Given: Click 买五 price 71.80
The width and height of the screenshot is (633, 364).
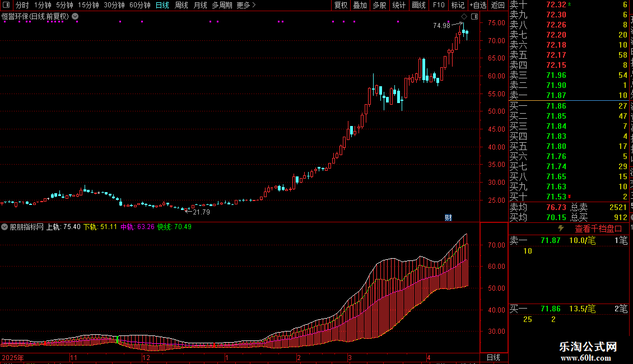Looking at the screenshot, I should (x=556, y=147).
